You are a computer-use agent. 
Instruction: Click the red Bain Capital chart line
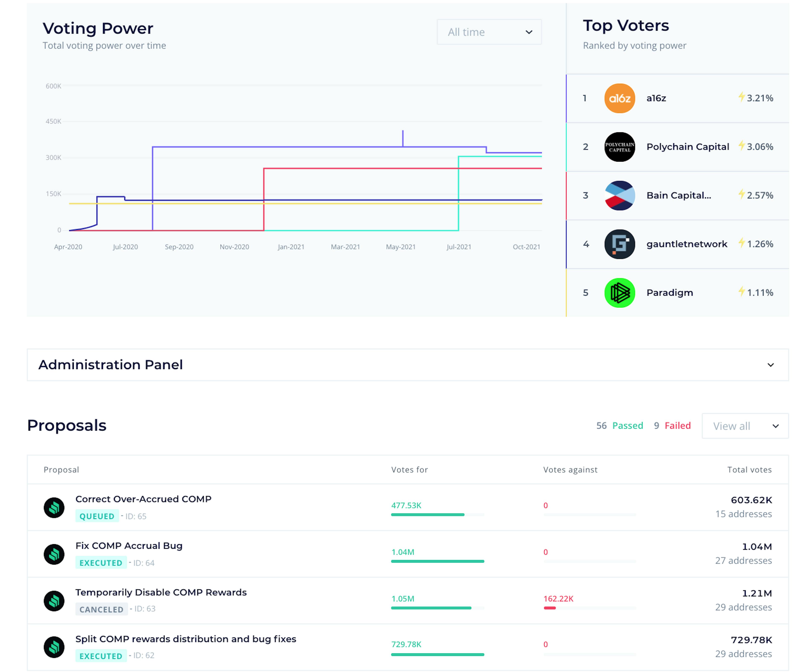(x=402, y=168)
